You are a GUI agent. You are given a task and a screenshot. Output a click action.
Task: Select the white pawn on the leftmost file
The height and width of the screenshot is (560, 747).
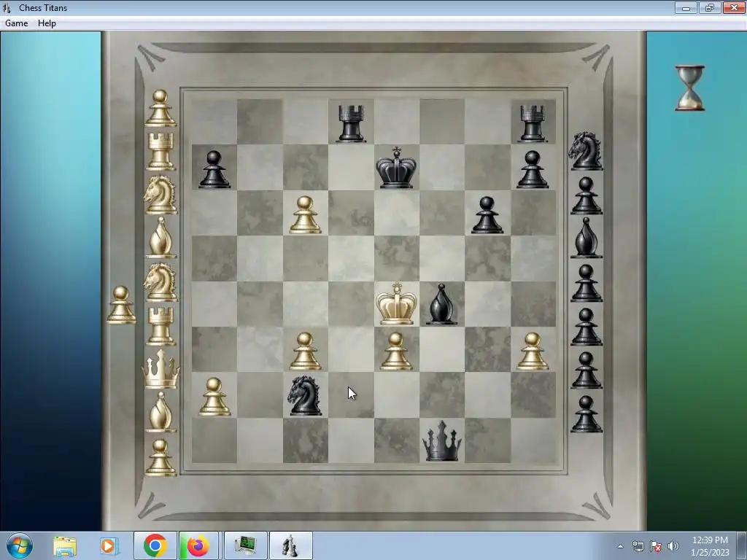[214, 397]
